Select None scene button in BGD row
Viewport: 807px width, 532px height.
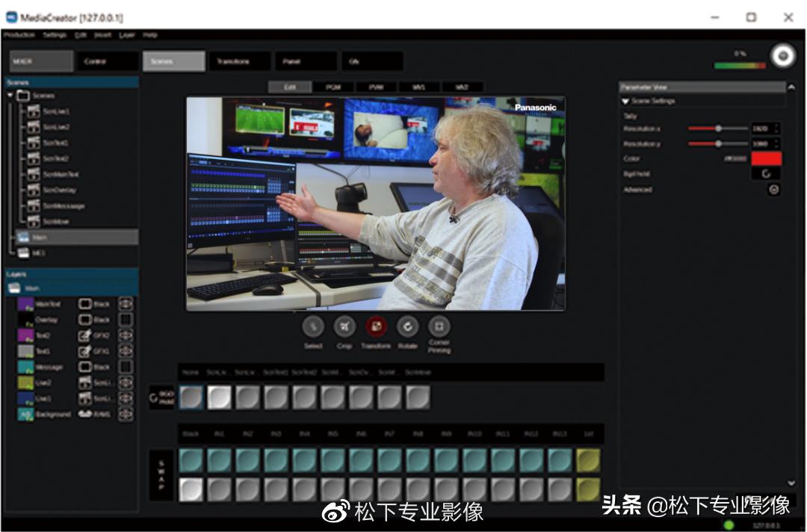point(191,398)
